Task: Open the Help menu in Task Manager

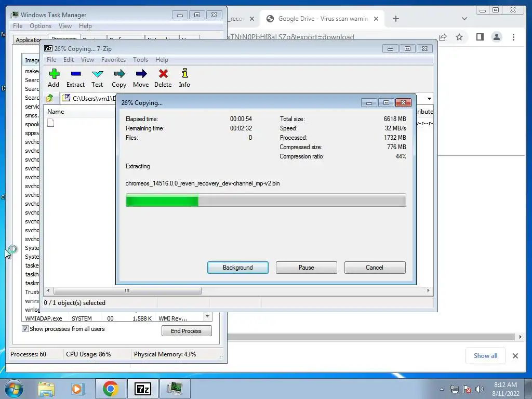Action: [x=86, y=26]
